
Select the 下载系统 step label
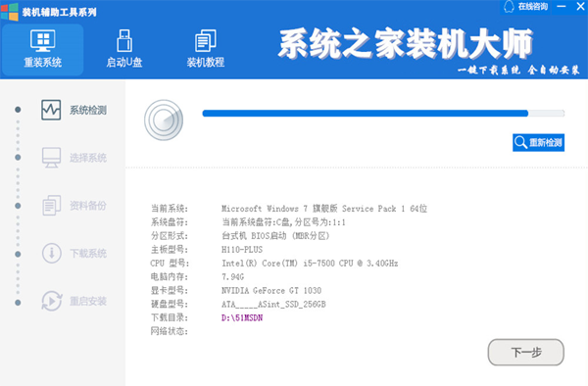(88, 254)
